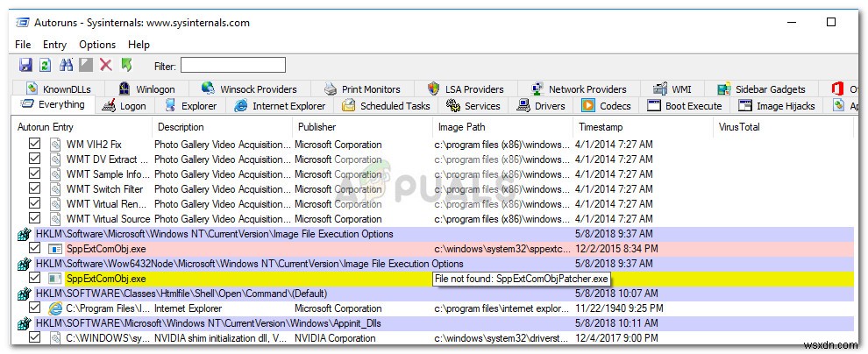This screenshot has height=354, width=868.
Task: Click the red X Delete icon
Action: tap(106, 65)
